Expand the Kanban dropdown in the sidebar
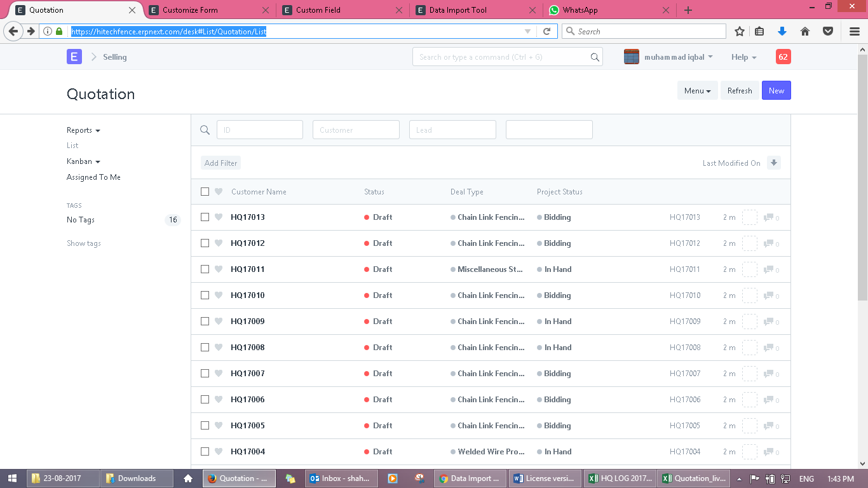 pyautogui.click(x=83, y=161)
